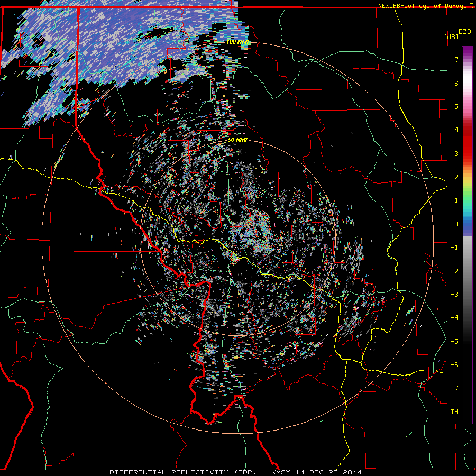Click the "100 NMI" range ring label
This screenshot has width=476, height=476.
(237, 42)
